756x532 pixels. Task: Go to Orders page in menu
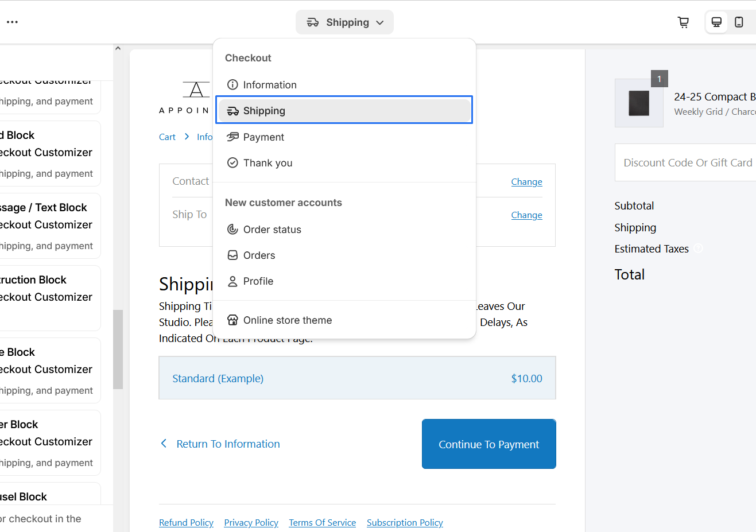click(x=259, y=255)
